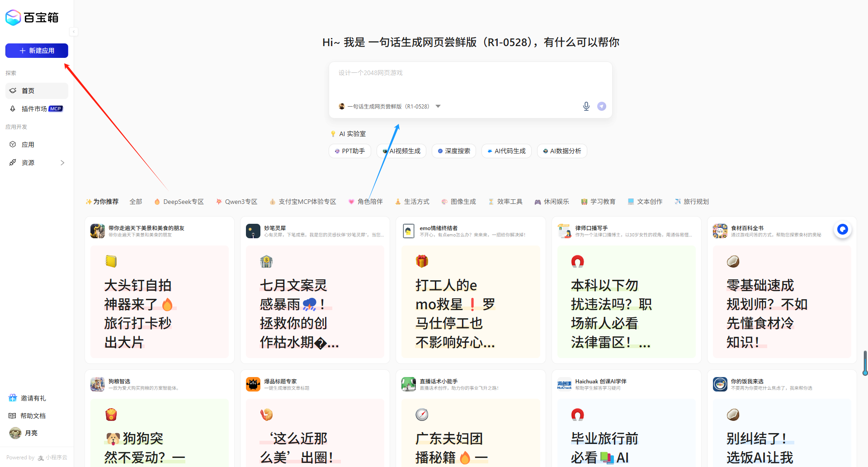The width and height of the screenshot is (868, 467).
Task: Launch AI代码生成 tool
Action: pos(506,151)
